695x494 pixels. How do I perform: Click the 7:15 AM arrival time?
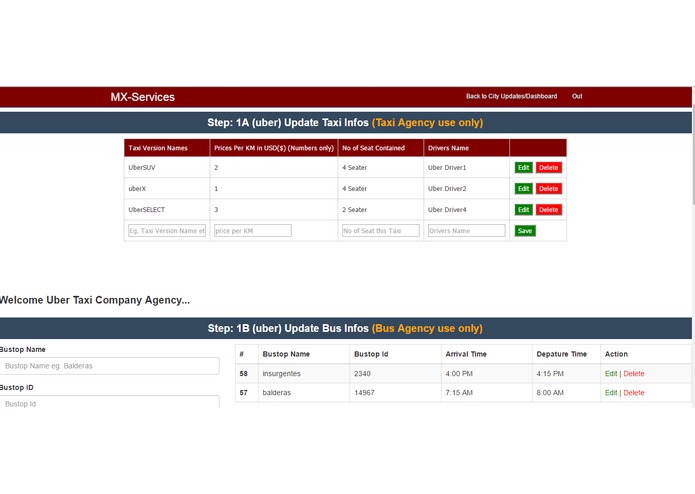click(487, 393)
